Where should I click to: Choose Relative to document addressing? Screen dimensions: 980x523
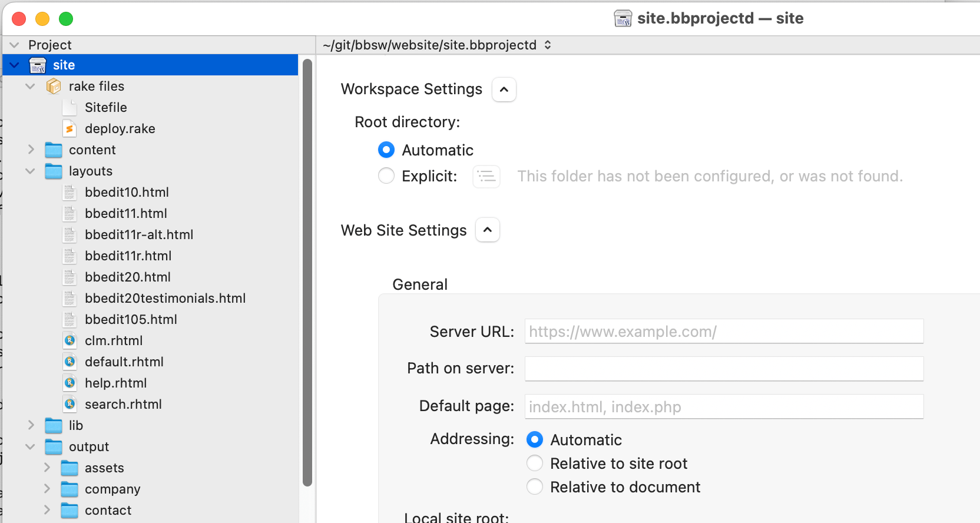tap(535, 487)
